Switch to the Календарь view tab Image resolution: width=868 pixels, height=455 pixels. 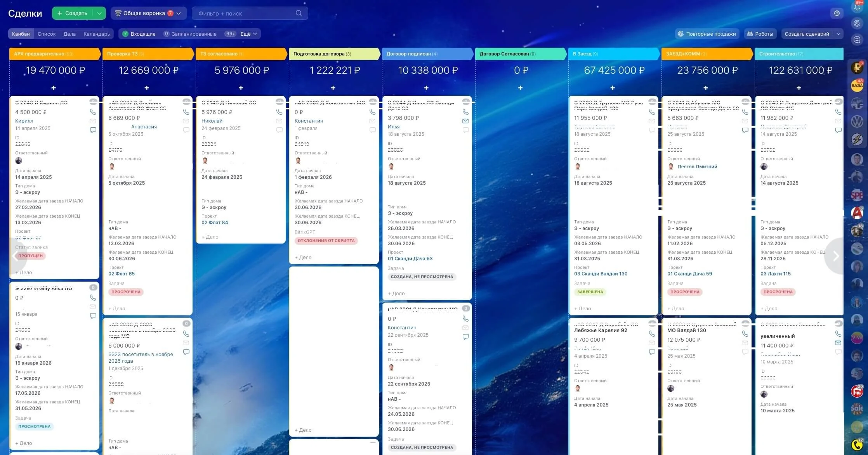97,34
